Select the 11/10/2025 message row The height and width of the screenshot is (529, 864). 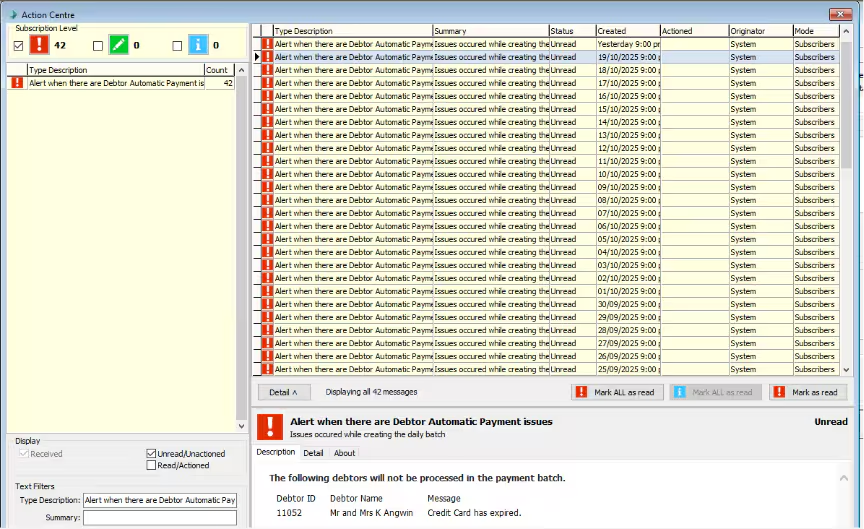tap(549, 161)
